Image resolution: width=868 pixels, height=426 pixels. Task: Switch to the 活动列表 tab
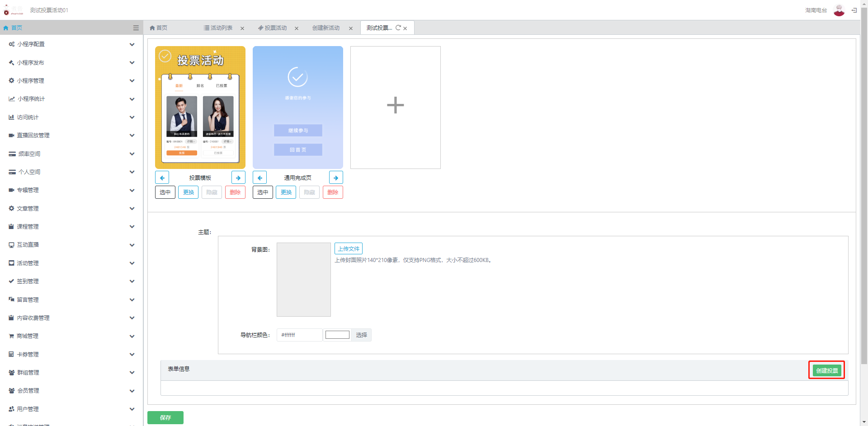pos(218,28)
